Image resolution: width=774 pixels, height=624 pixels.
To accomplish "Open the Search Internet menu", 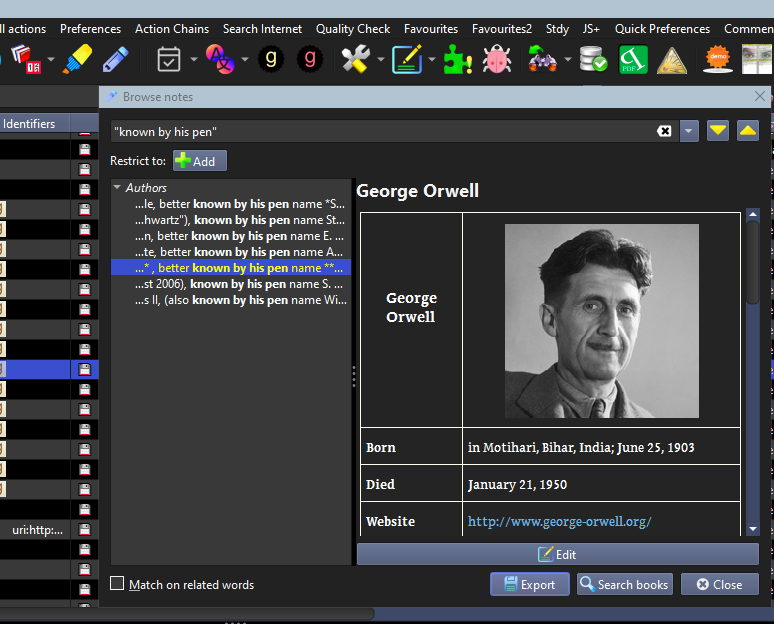I will coord(262,29).
